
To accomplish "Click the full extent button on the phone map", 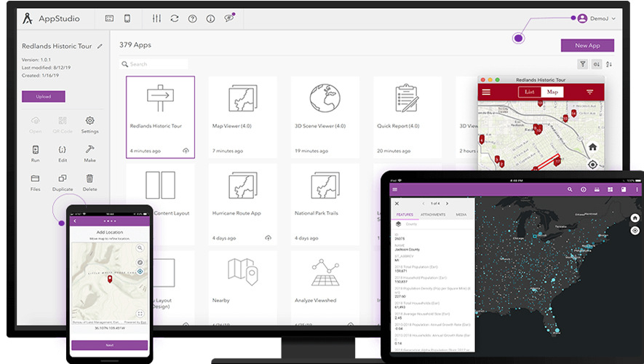I will click(140, 314).
